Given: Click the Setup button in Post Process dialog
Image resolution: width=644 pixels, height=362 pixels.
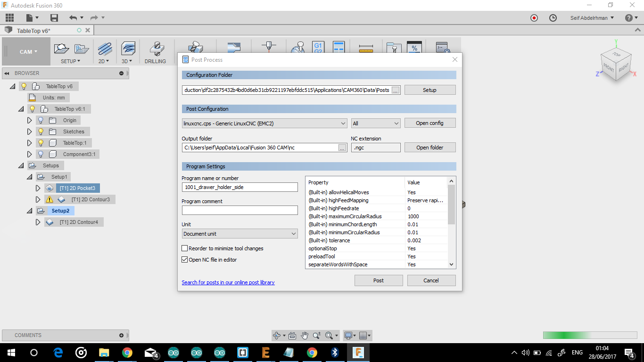Looking at the screenshot, I should click(x=429, y=90).
